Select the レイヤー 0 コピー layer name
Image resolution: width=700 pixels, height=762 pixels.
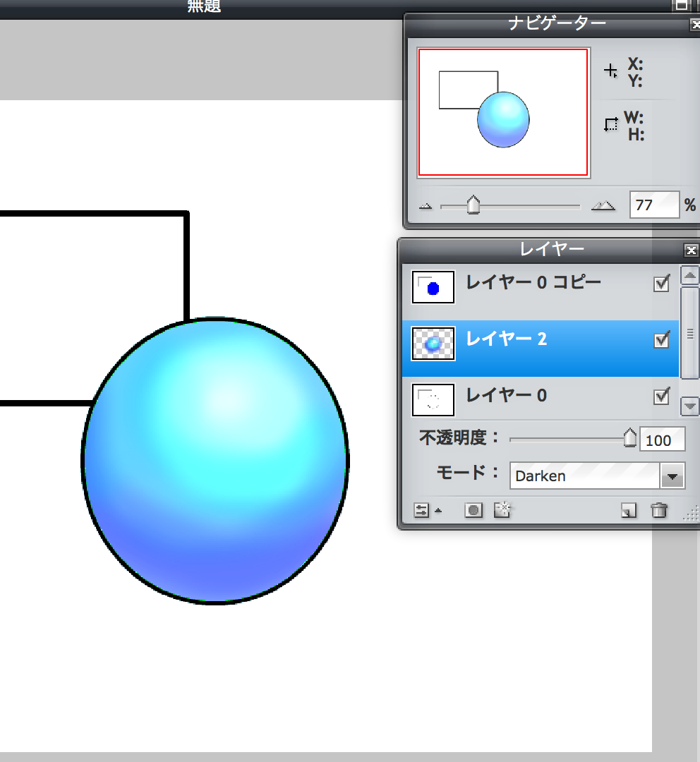click(x=533, y=282)
